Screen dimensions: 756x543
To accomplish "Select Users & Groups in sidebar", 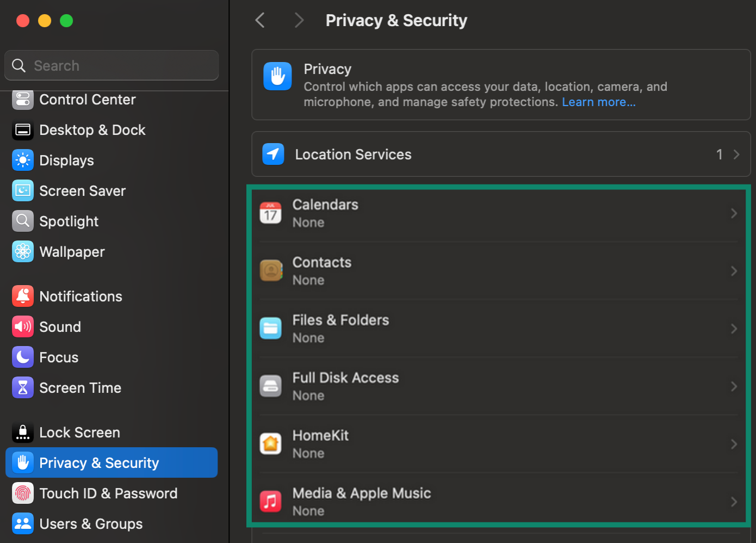I will coord(90,523).
